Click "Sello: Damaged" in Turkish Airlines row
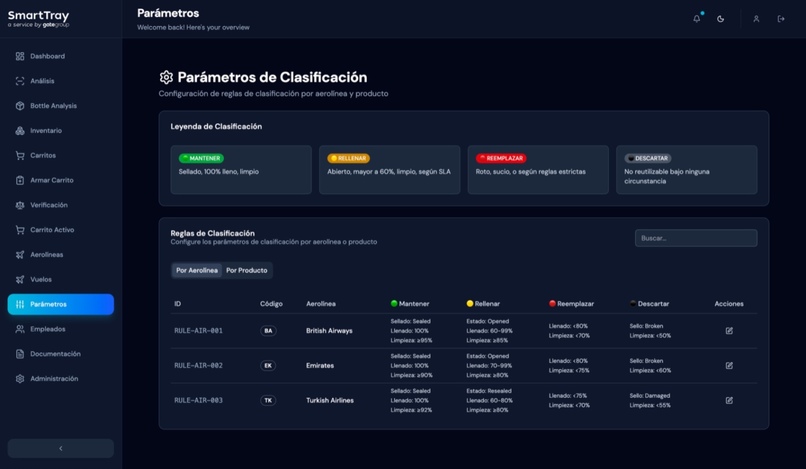The width and height of the screenshot is (806, 469). (650, 395)
